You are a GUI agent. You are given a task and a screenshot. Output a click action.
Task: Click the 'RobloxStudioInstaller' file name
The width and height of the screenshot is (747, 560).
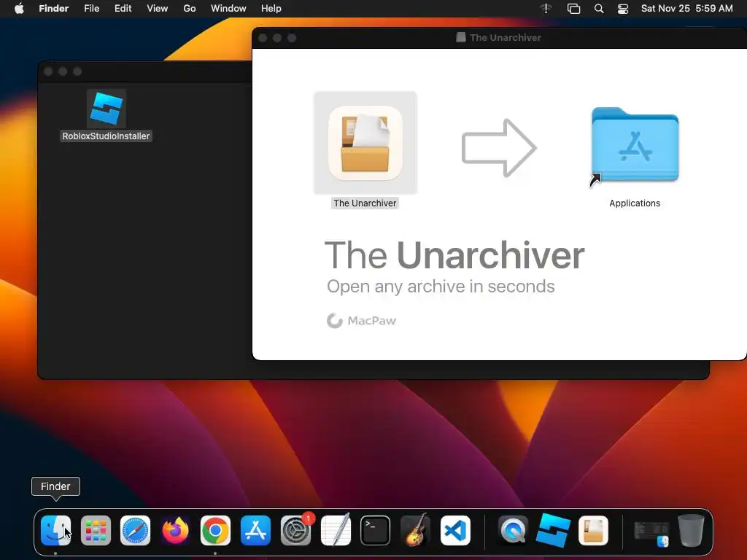[x=106, y=136]
